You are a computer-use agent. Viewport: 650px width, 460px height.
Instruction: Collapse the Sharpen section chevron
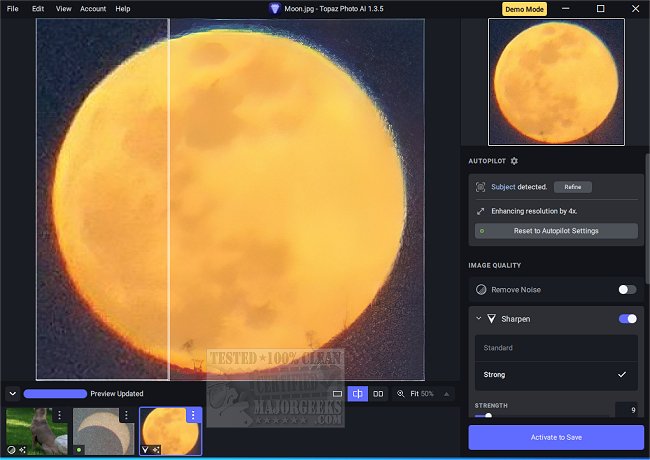479,318
